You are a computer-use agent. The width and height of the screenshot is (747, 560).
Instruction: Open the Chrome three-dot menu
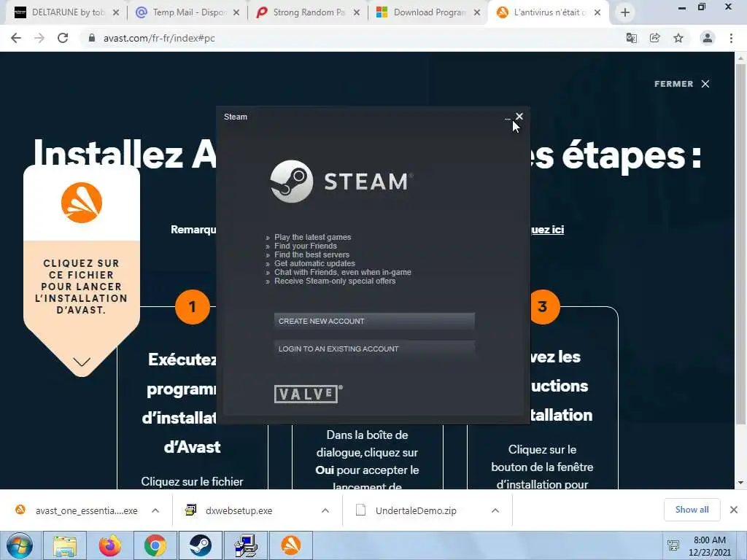pos(731,38)
